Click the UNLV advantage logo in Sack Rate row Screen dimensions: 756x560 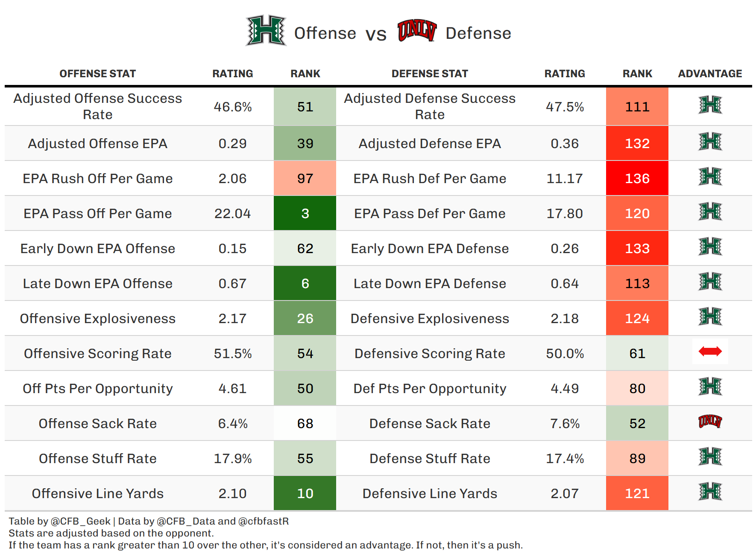[x=710, y=422]
